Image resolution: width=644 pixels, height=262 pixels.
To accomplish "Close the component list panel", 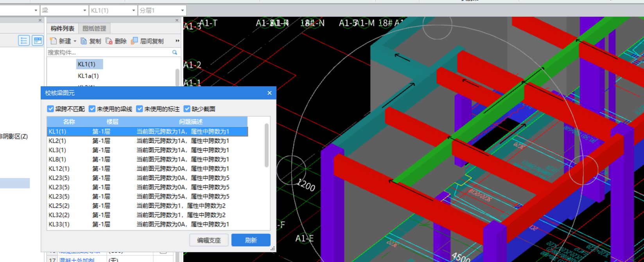I will (177, 20).
